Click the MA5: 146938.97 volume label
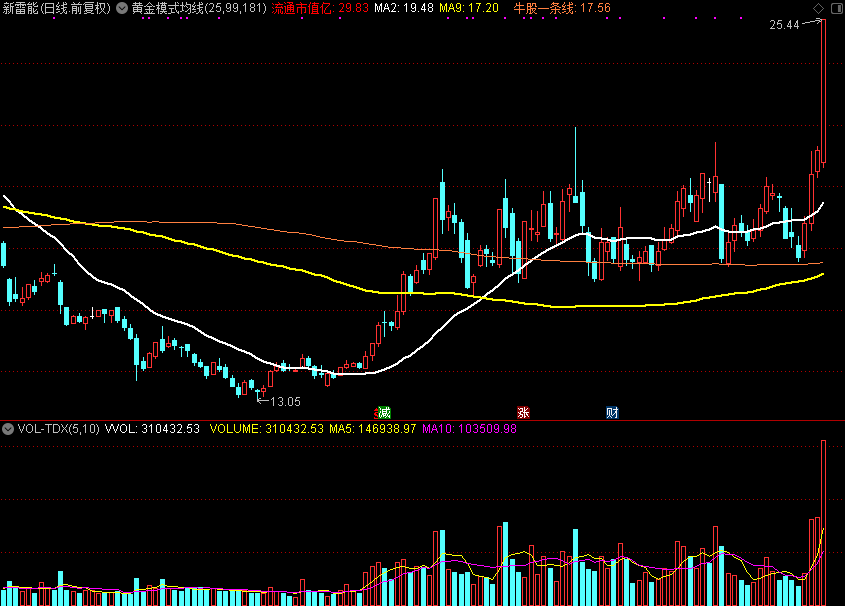Viewport: 845px width, 606px height. click(372, 429)
